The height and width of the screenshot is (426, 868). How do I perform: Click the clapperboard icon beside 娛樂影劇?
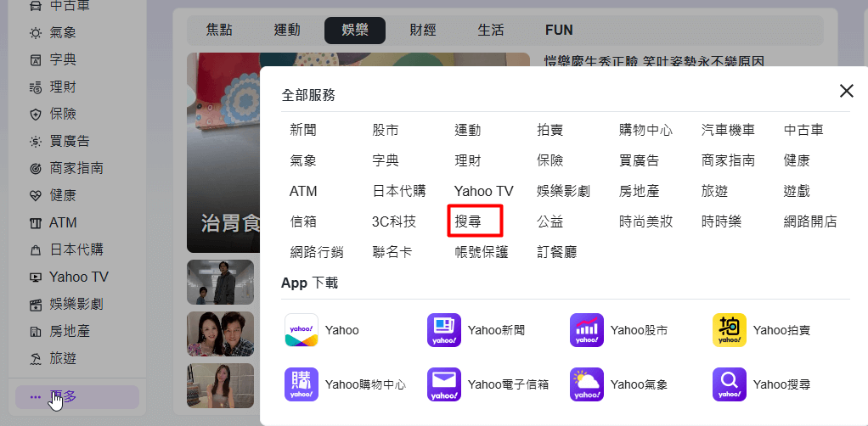(36, 305)
